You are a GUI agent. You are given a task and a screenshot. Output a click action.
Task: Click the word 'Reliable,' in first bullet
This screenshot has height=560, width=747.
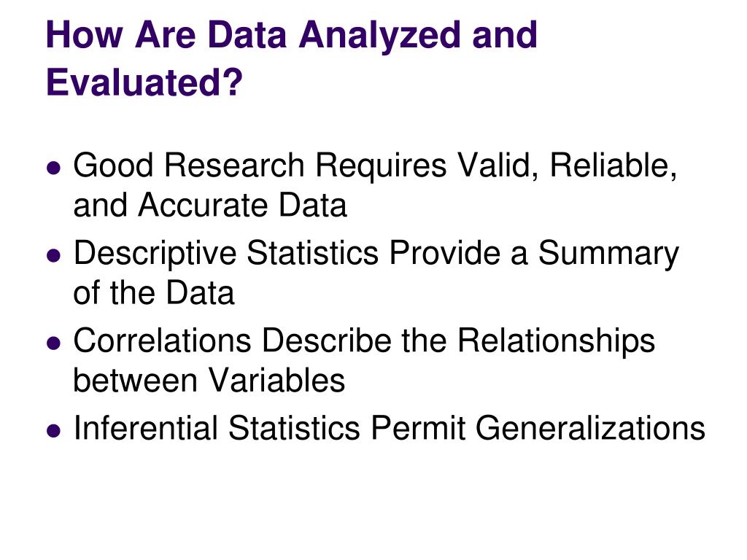pos(614,166)
